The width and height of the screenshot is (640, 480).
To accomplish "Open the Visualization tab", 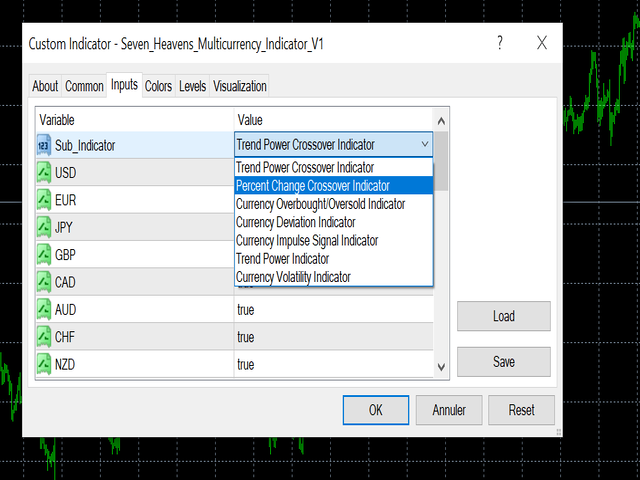I will click(x=240, y=86).
